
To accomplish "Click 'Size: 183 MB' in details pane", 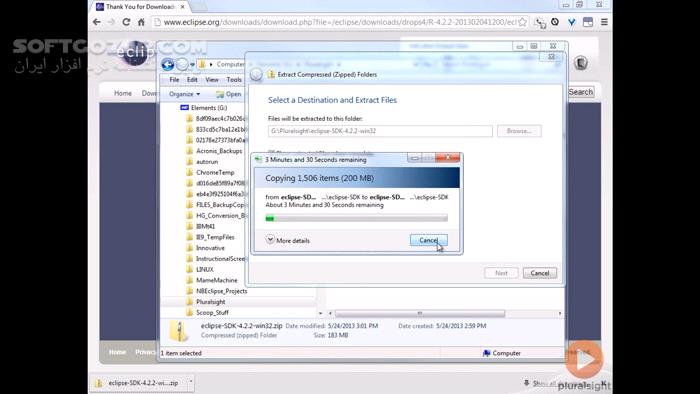I will (x=331, y=335).
